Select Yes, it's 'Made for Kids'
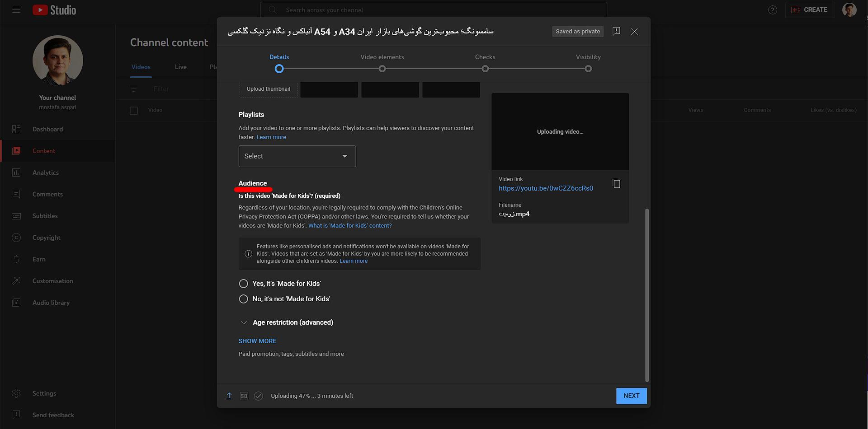 [x=243, y=284]
